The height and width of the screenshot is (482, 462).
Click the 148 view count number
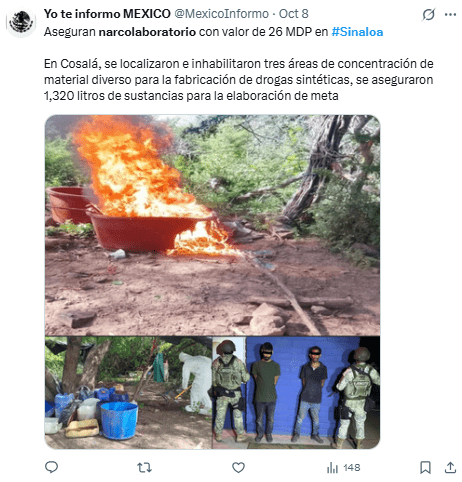click(352, 468)
